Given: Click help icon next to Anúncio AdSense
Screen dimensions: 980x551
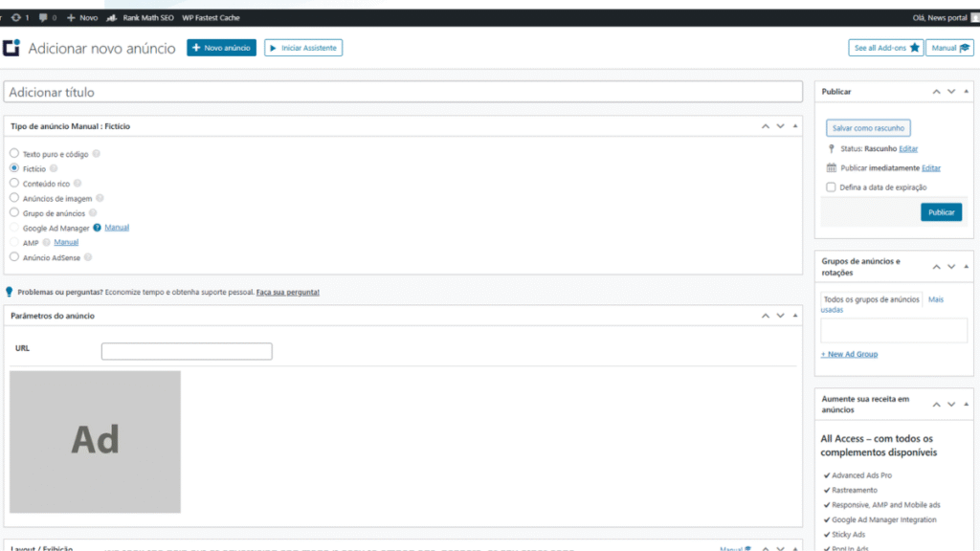Looking at the screenshot, I should [88, 257].
